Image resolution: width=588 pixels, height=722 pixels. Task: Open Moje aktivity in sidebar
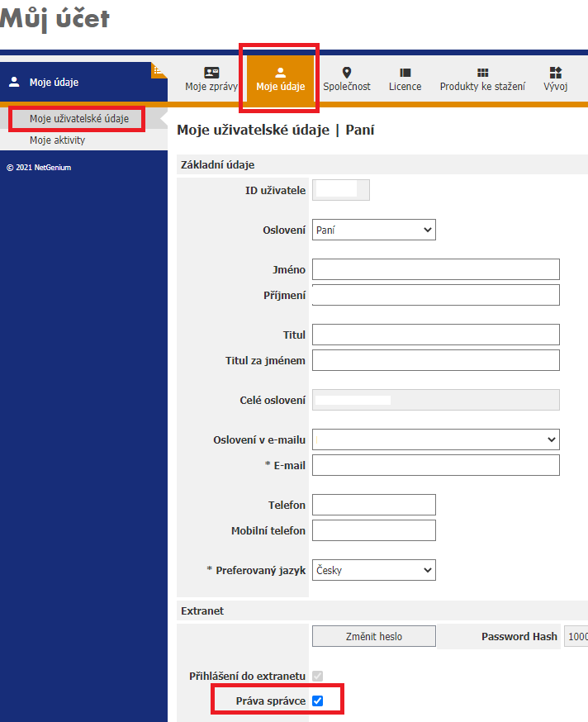[x=58, y=140]
